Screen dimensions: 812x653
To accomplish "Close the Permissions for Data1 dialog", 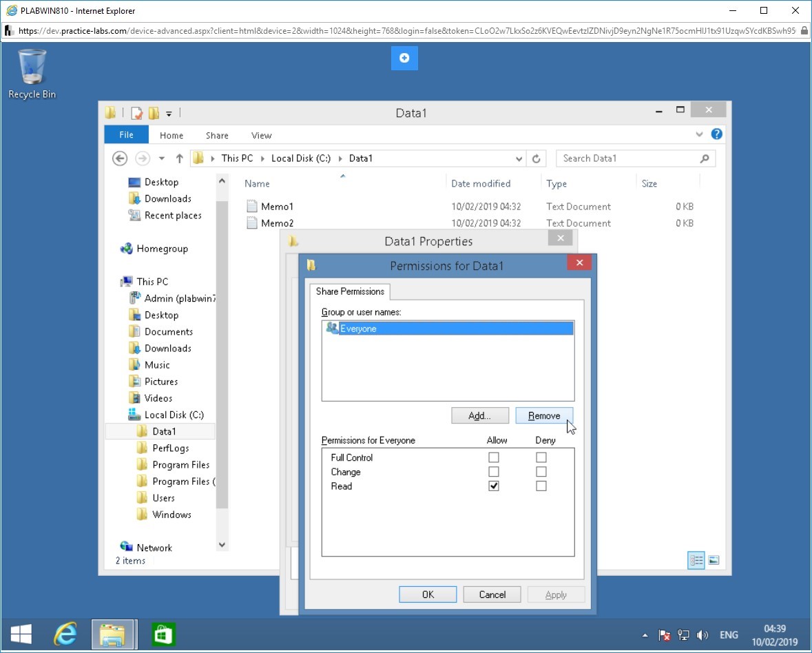I will pyautogui.click(x=579, y=262).
